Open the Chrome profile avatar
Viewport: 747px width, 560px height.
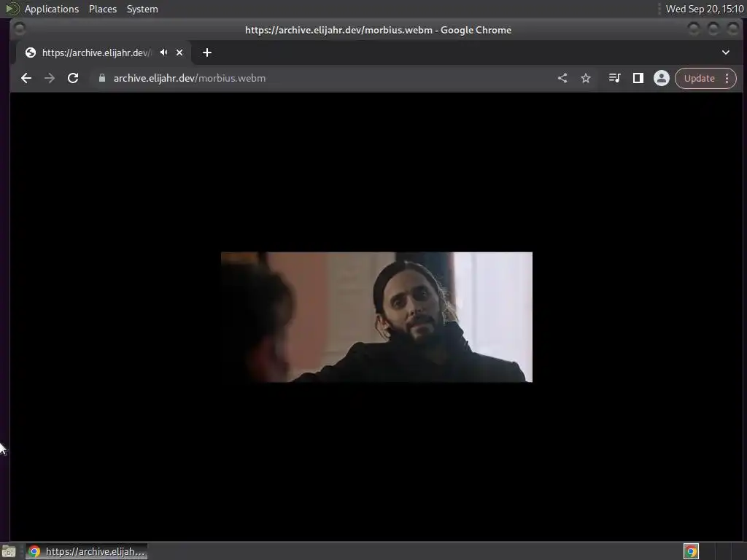(x=661, y=78)
